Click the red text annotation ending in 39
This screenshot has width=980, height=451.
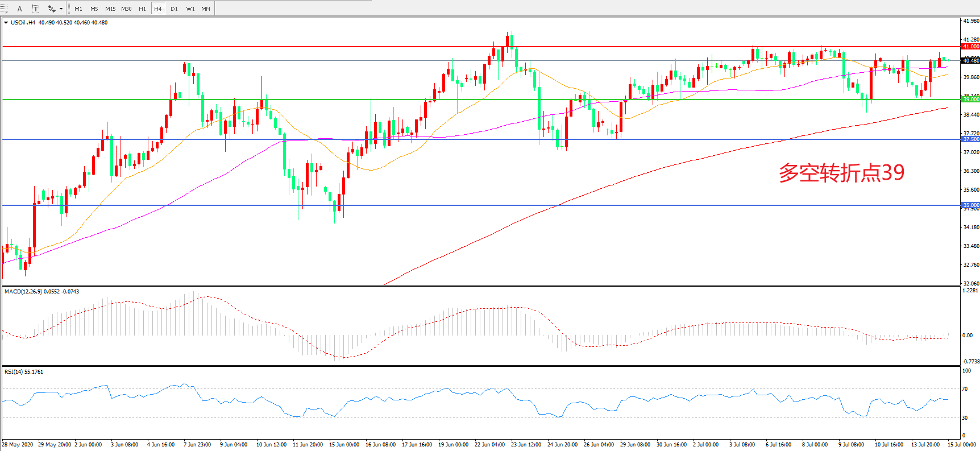[x=841, y=173]
